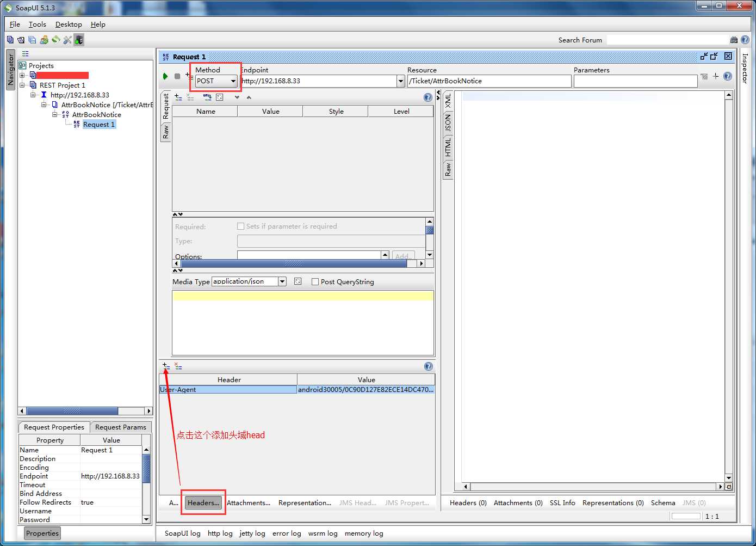Click the add header icon above Header table

coord(166,366)
